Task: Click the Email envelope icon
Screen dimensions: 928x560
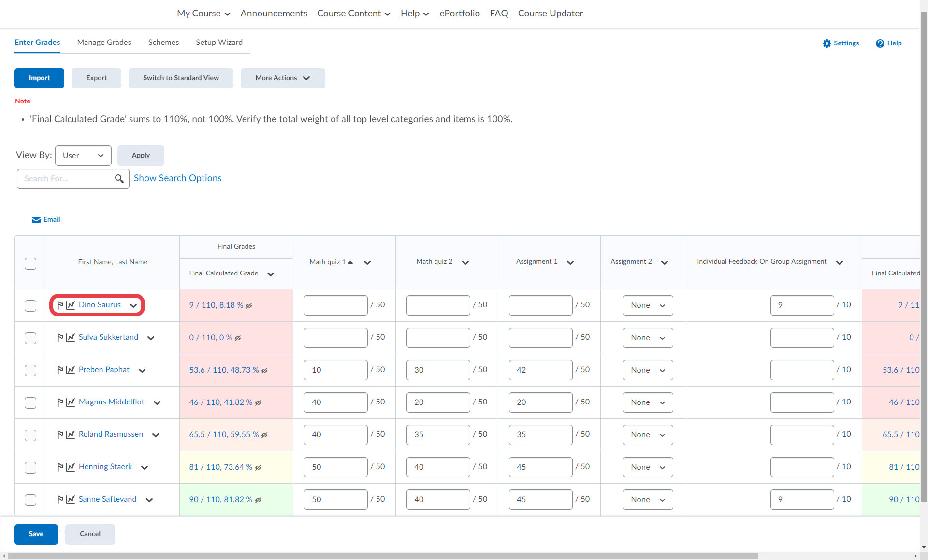Action: 36,220
